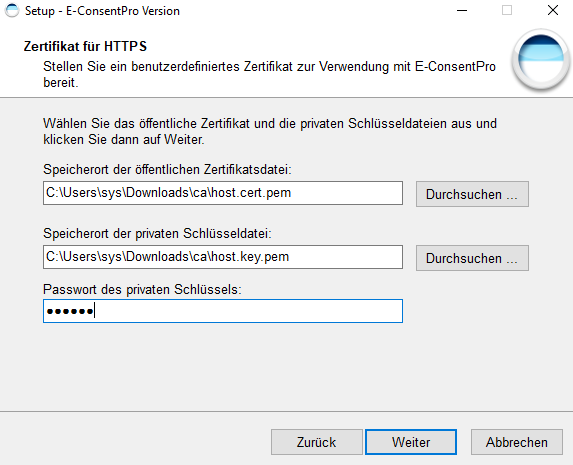
Task: Click the 'Zertifikat für HTTPS' heading
Action: tap(86, 46)
